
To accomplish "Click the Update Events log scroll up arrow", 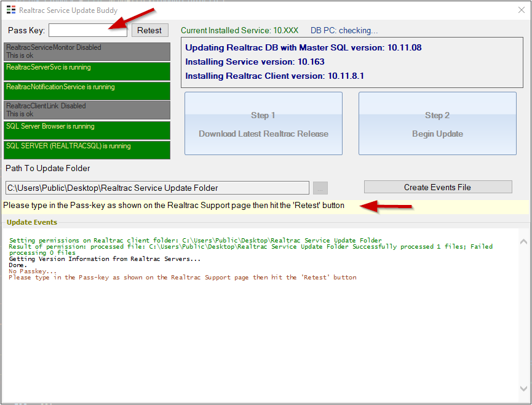I will [x=523, y=241].
